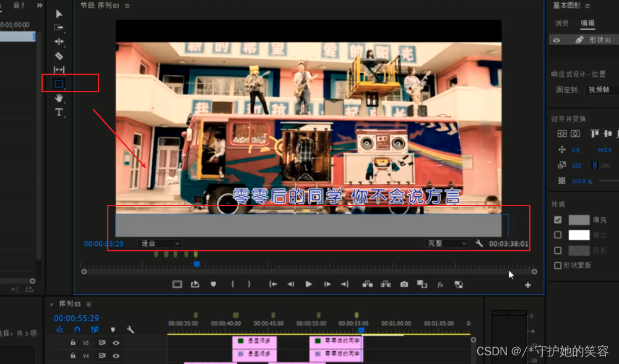Enable the 填充 fill checkbox
Screen dimensions: 619x364
558,220
